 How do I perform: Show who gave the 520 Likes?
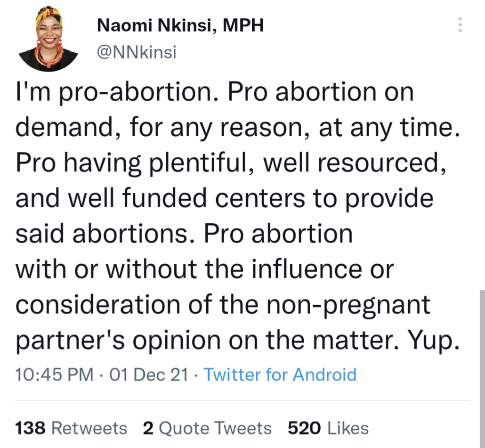[x=328, y=428]
